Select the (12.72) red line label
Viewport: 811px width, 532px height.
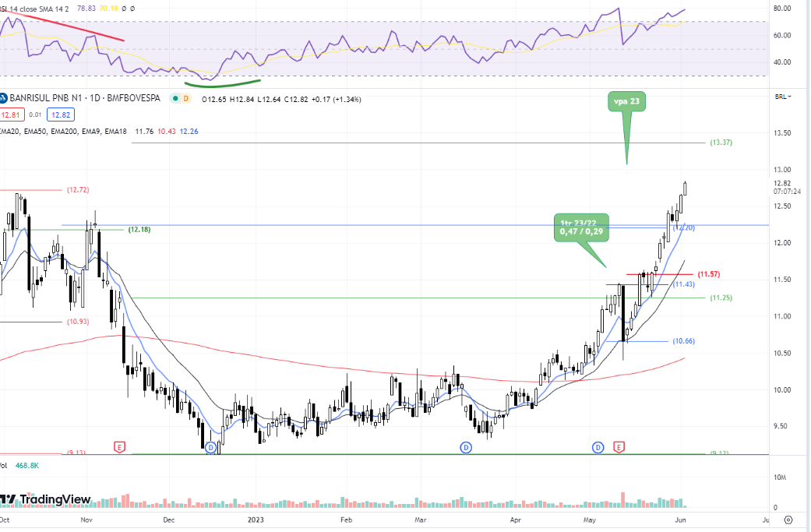coord(78,190)
